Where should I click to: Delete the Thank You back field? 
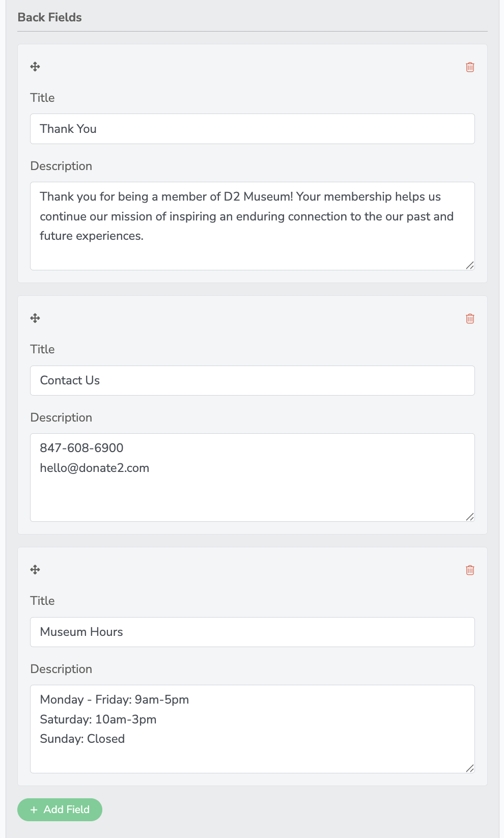coord(470,67)
